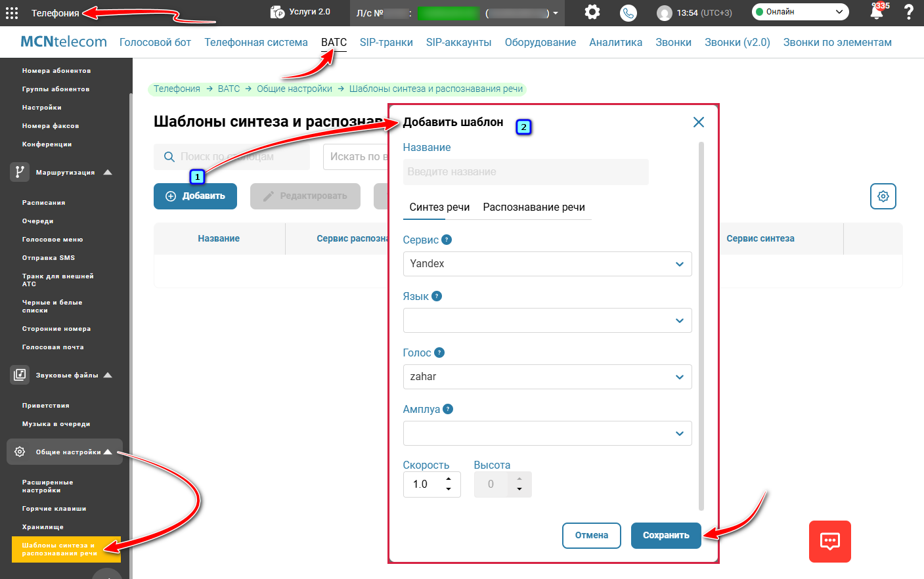Open Хранилище sidebar item
Viewport: 924px width, 579px height.
43,527
